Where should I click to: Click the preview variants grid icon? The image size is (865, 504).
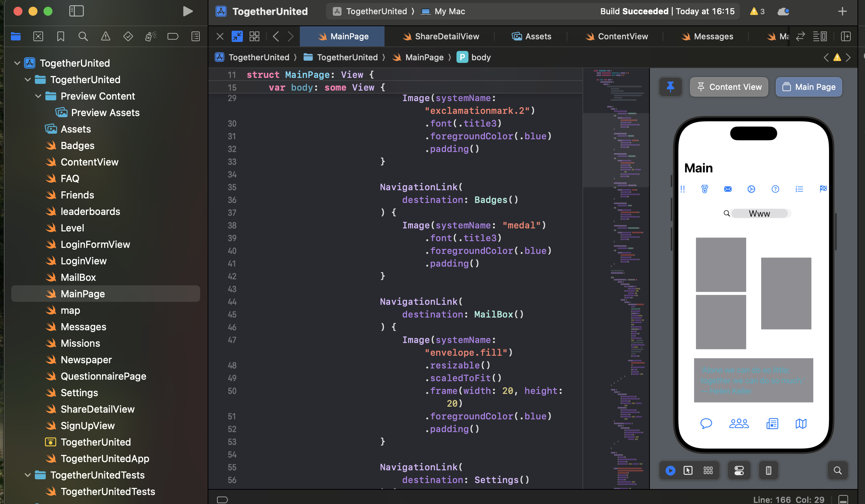(x=708, y=470)
